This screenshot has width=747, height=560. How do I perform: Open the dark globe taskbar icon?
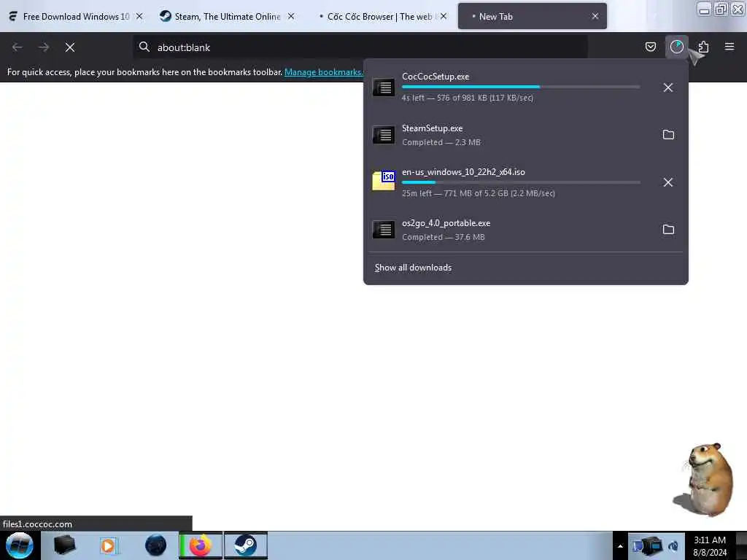tap(155, 545)
